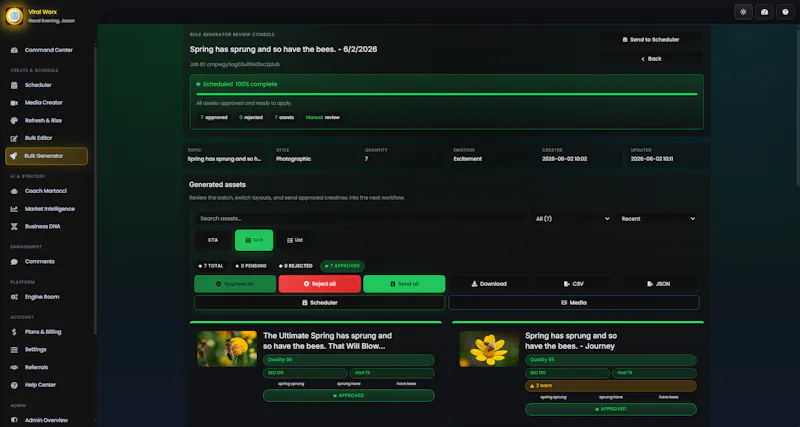The image size is (800, 427).
Task: Open the All (7) filter dropdown
Action: click(572, 218)
